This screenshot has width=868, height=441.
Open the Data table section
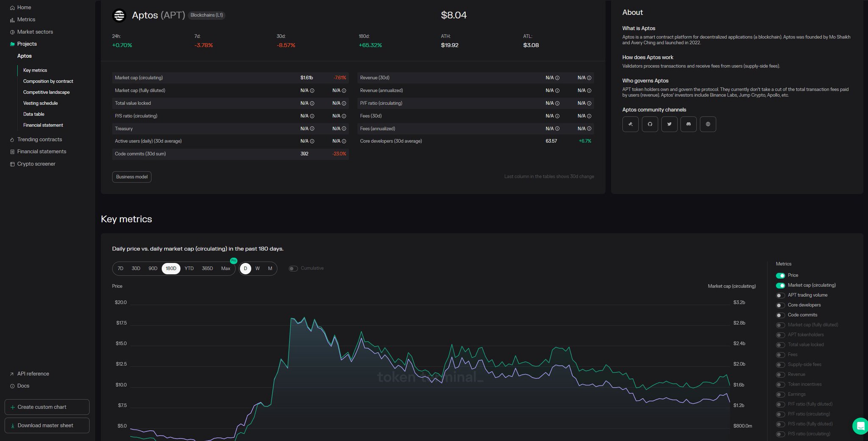click(34, 114)
